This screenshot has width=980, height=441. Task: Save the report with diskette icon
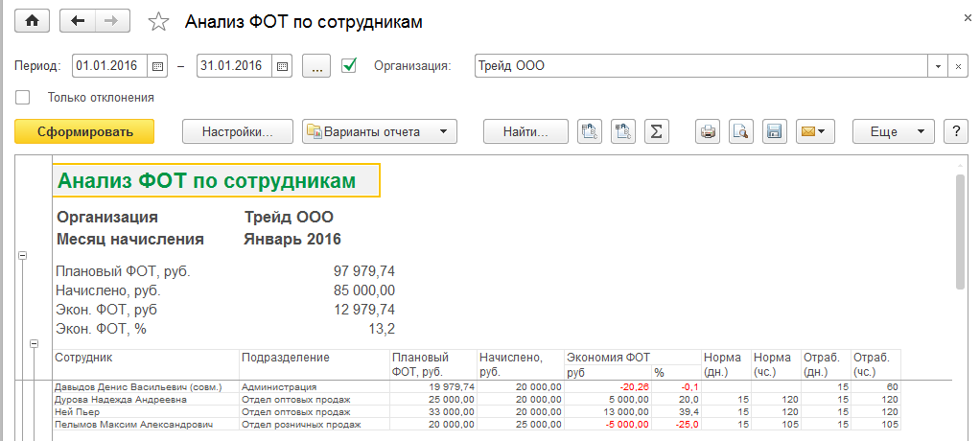click(x=775, y=131)
